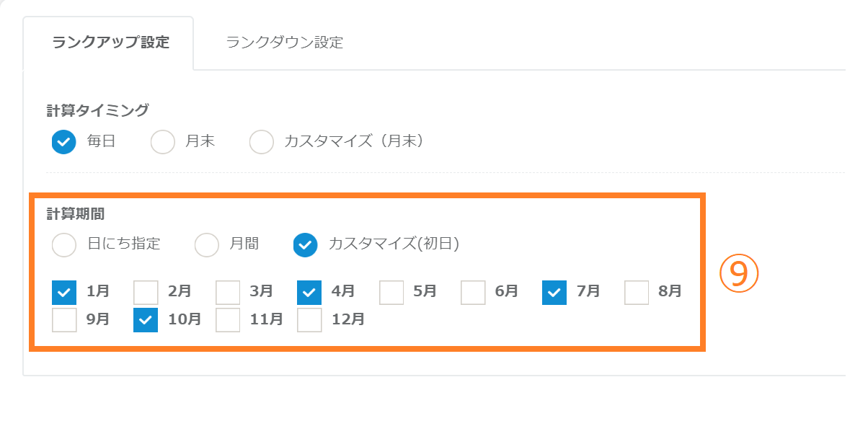Switch to the ランクアップ設定 tab

(x=110, y=43)
